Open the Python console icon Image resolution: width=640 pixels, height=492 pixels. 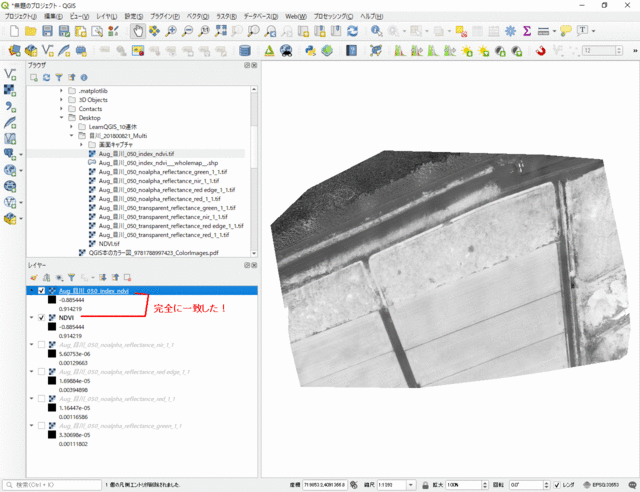click(x=310, y=51)
